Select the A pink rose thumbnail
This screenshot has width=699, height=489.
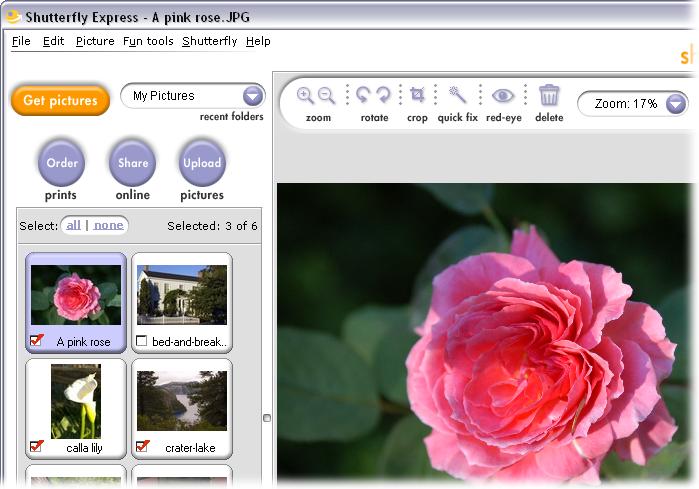[76, 295]
